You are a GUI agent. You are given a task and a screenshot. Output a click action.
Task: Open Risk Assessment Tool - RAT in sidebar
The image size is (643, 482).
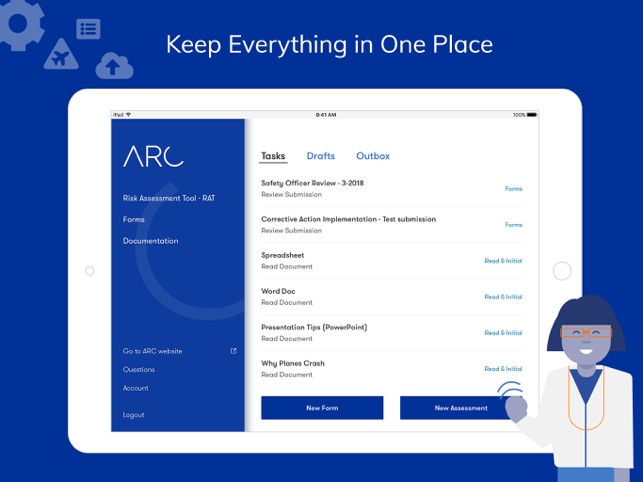(x=169, y=198)
